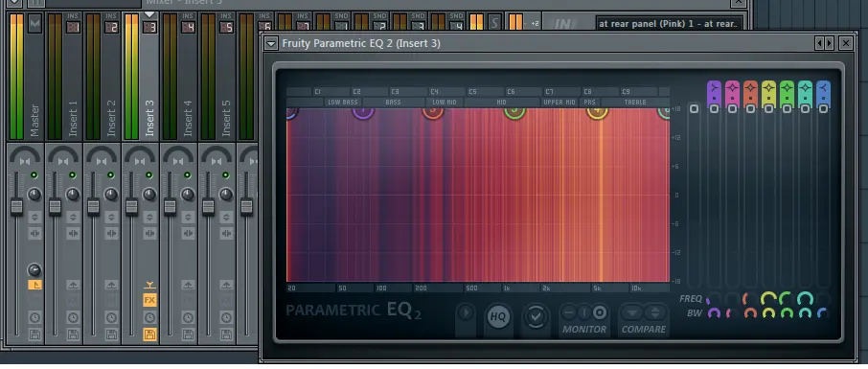The height and width of the screenshot is (369, 868).
Task: Click the Master track panning arc control
Action: [25, 155]
